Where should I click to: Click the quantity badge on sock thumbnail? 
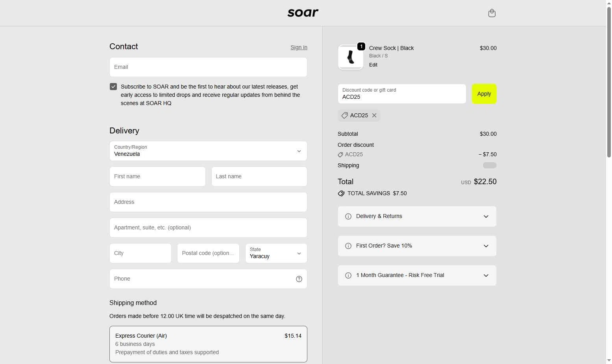pyautogui.click(x=361, y=46)
